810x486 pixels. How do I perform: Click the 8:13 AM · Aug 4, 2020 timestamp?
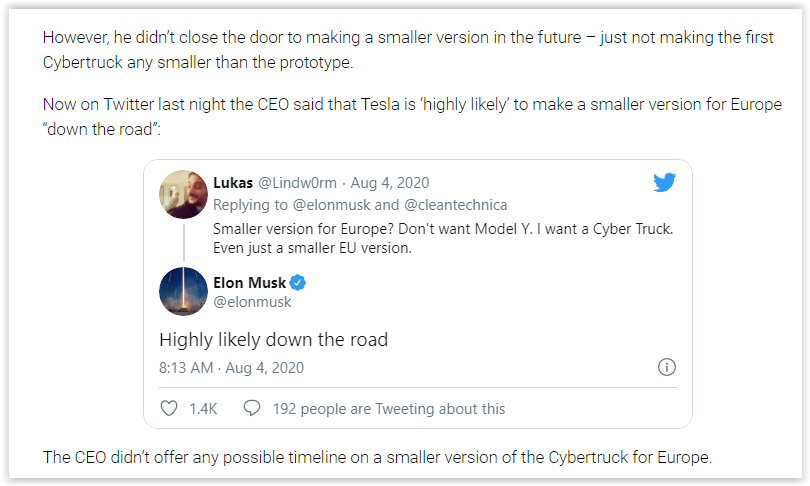[x=231, y=368]
